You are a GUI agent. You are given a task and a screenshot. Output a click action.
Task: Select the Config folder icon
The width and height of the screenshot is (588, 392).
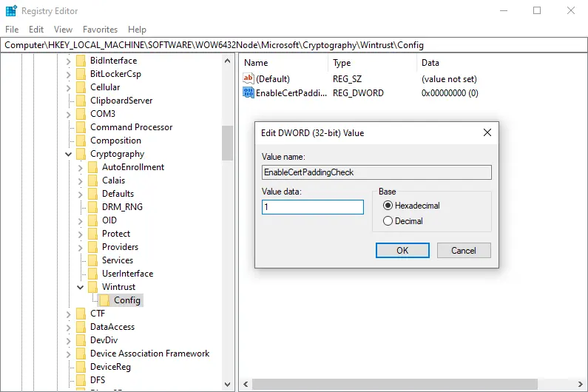point(104,300)
